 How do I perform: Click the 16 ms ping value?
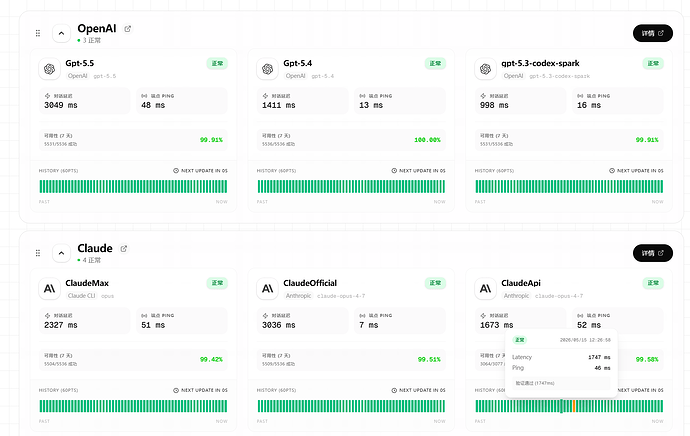tap(589, 105)
